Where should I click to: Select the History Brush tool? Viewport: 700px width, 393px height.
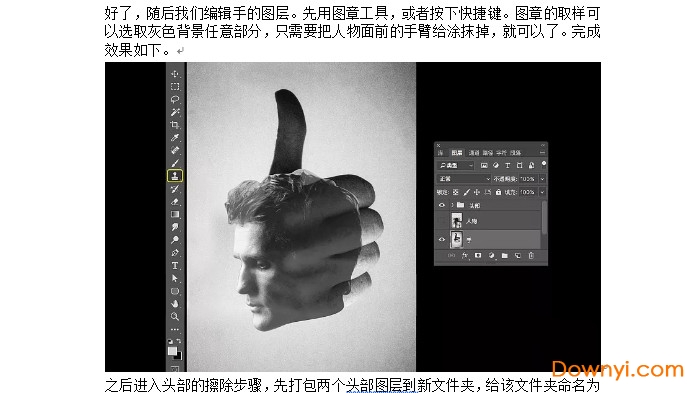click(175, 189)
